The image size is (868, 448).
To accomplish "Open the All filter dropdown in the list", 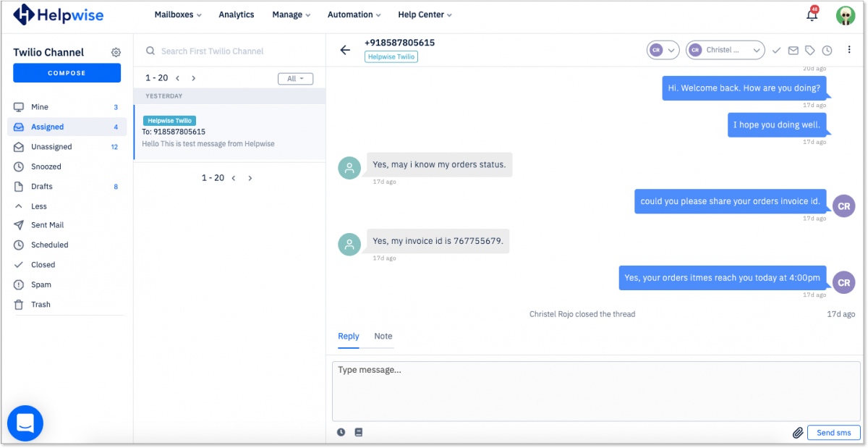I will click(x=295, y=78).
